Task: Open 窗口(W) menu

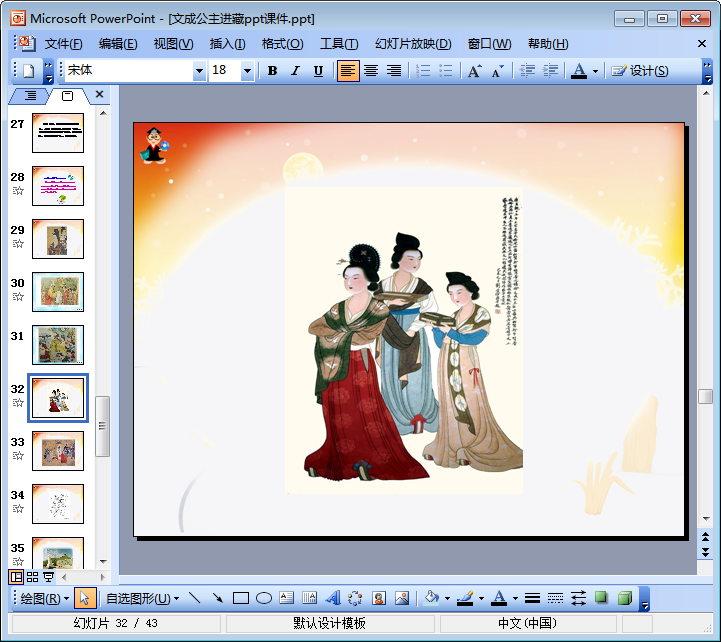Action: pyautogui.click(x=489, y=44)
